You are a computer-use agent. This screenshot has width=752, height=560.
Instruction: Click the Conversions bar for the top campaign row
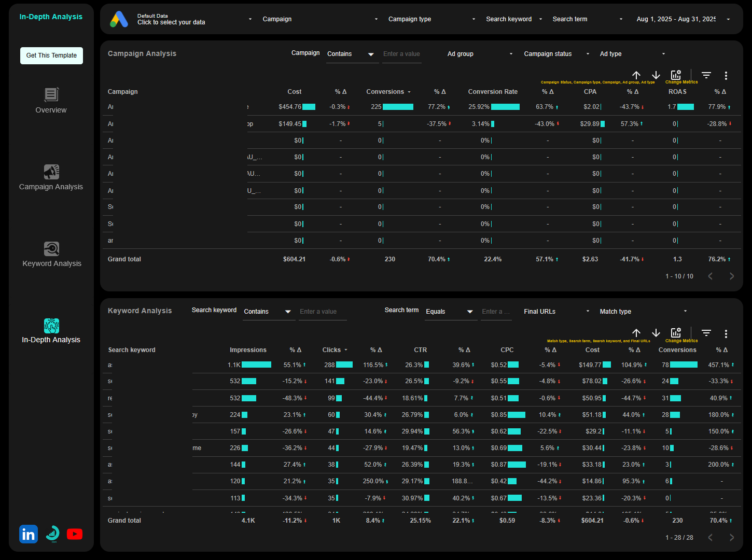tap(397, 107)
